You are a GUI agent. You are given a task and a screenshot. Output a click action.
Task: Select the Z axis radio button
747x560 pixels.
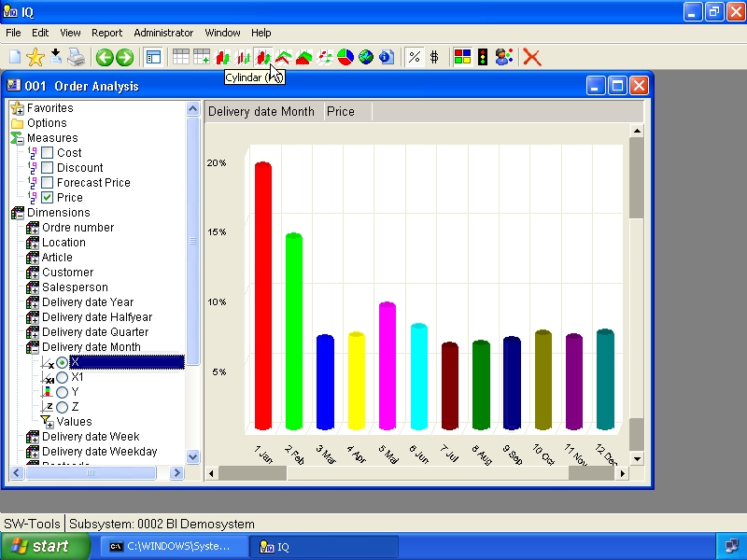62,407
